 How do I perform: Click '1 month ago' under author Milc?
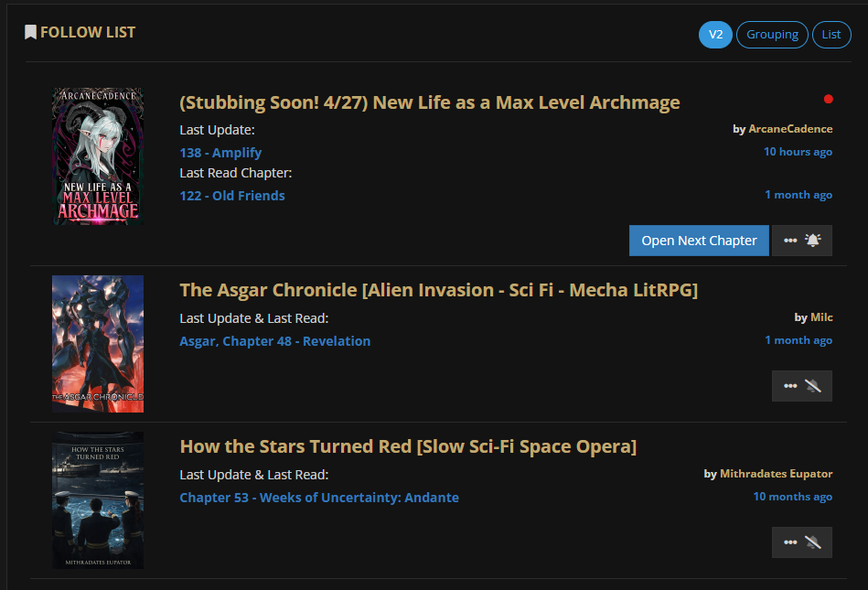click(798, 340)
